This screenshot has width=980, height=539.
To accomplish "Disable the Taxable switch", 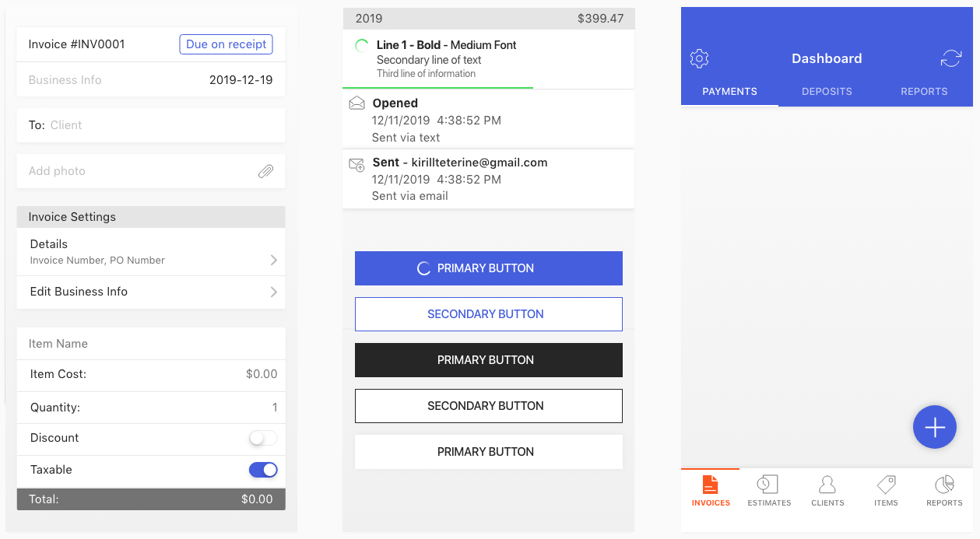I will click(263, 469).
